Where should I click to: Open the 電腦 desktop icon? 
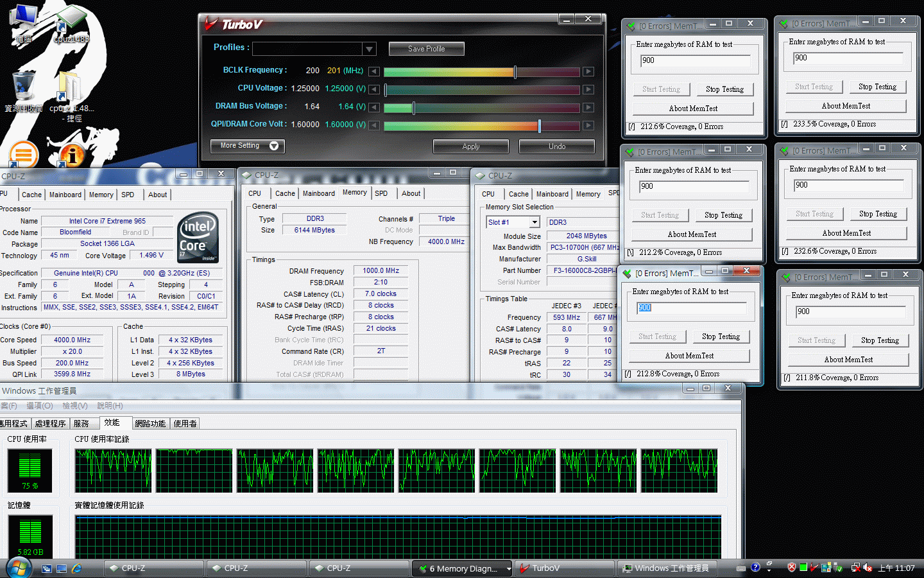pyautogui.click(x=24, y=22)
